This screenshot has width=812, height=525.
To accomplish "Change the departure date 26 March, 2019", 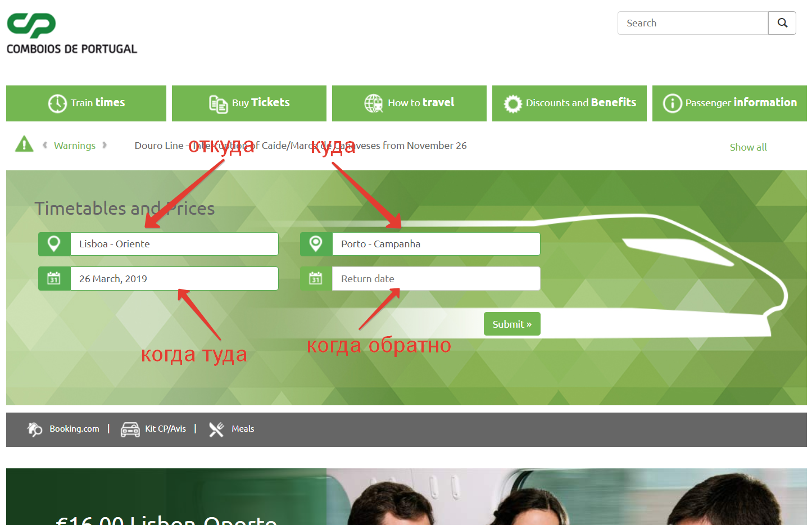I will pos(174,279).
